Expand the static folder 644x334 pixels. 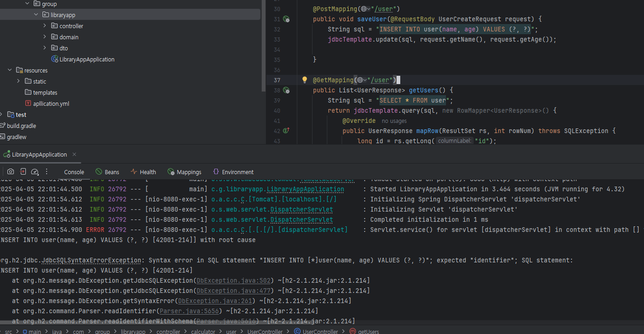tap(18, 81)
